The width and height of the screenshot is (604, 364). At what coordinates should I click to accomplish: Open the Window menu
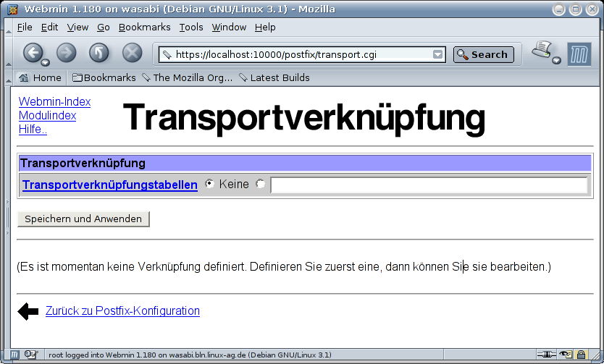point(229,27)
